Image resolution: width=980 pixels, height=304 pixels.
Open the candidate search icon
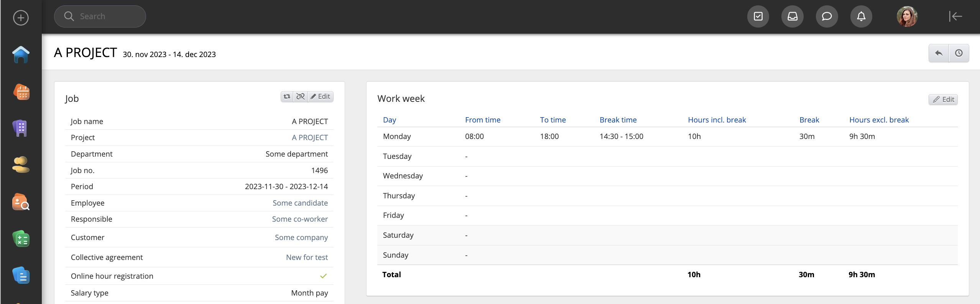click(21, 202)
